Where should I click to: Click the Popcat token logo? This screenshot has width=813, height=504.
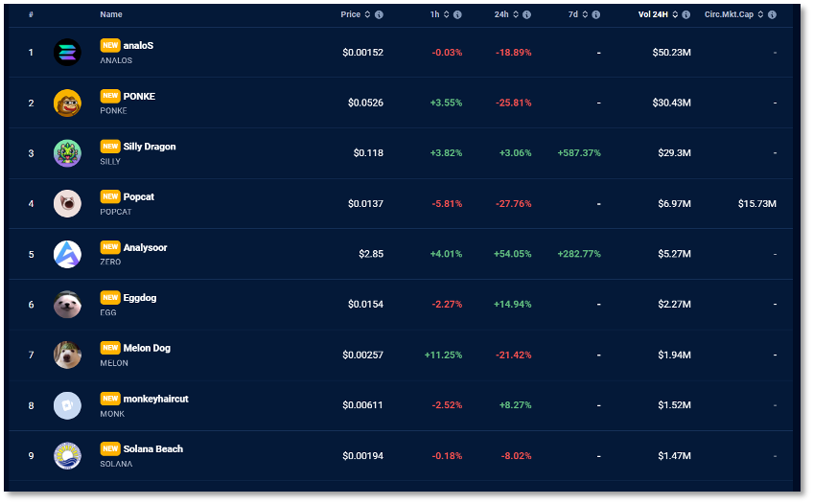pos(67,203)
